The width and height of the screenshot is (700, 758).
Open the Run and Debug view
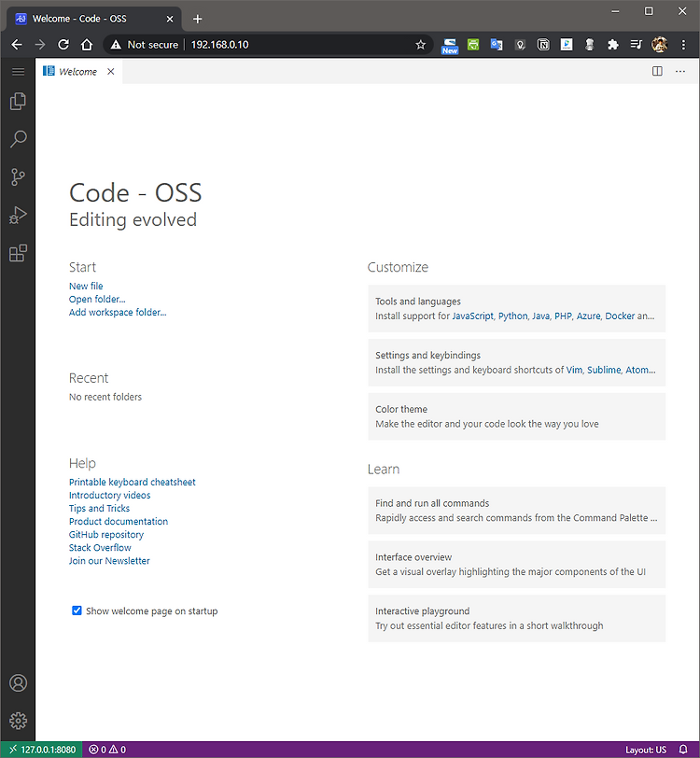click(18, 215)
